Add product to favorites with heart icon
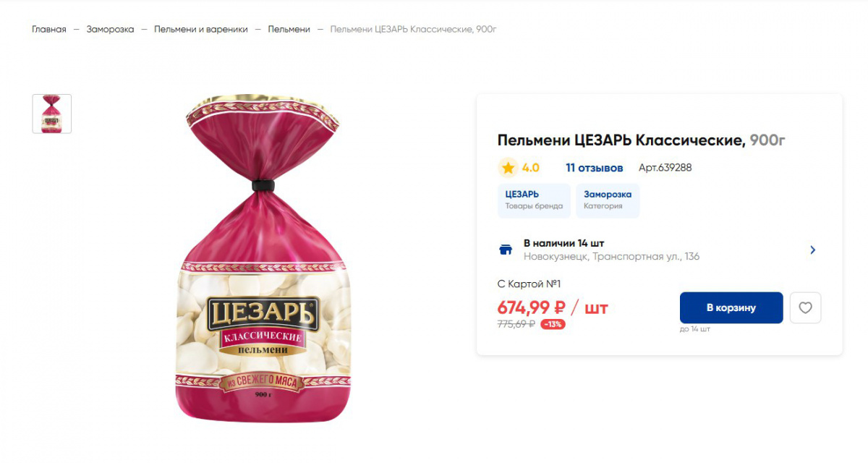Viewport: 868px width, 463px height. [x=805, y=308]
